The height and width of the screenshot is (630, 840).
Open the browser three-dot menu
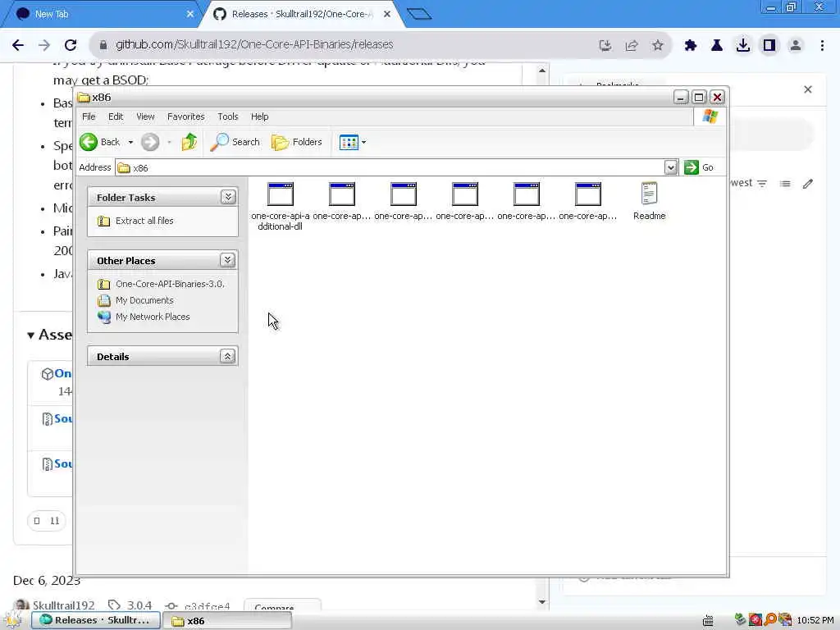822,46
